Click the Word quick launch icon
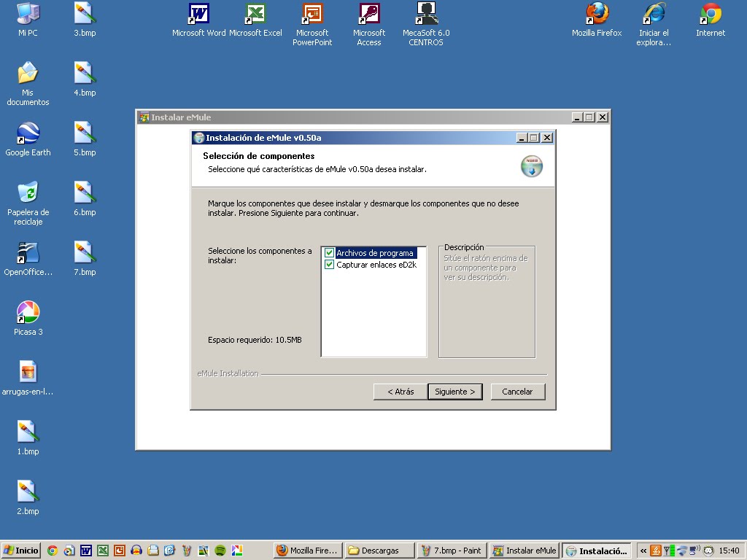The width and height of the screenshot is (747, 560). (x=86, y=551)
